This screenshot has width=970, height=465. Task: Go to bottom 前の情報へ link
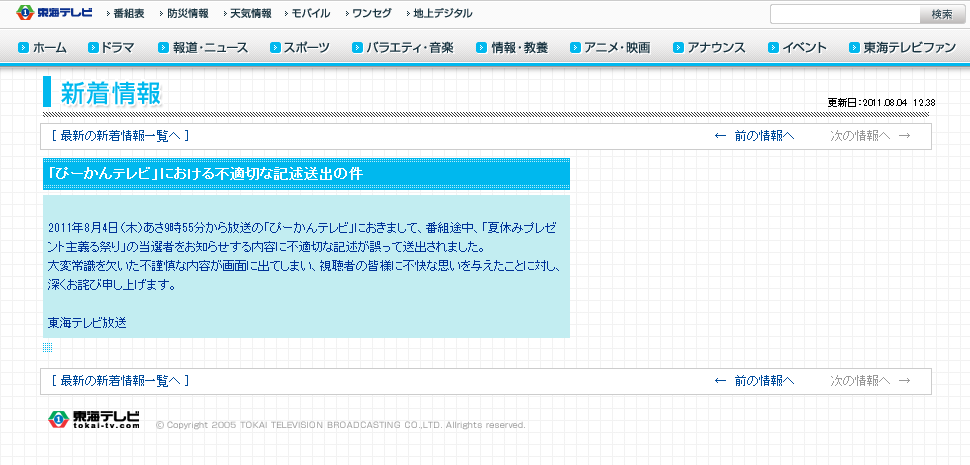(754, 380)
